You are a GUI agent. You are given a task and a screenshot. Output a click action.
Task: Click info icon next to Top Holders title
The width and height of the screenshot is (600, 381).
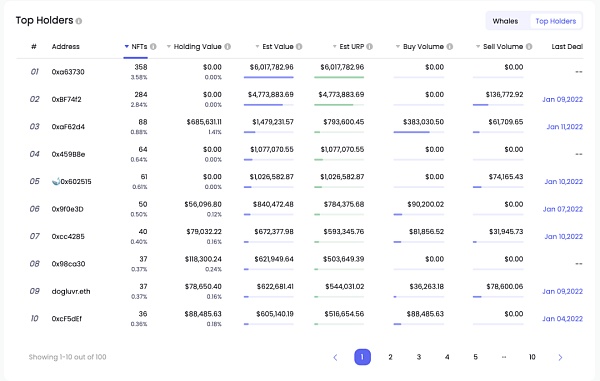click(x=79, y=21)
